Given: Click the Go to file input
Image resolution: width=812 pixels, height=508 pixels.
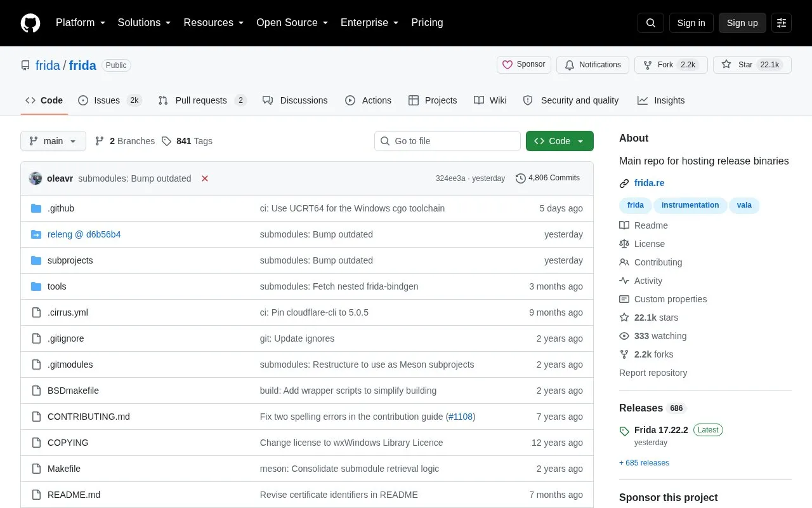Looking at the screenshot, I should (447, 141).
